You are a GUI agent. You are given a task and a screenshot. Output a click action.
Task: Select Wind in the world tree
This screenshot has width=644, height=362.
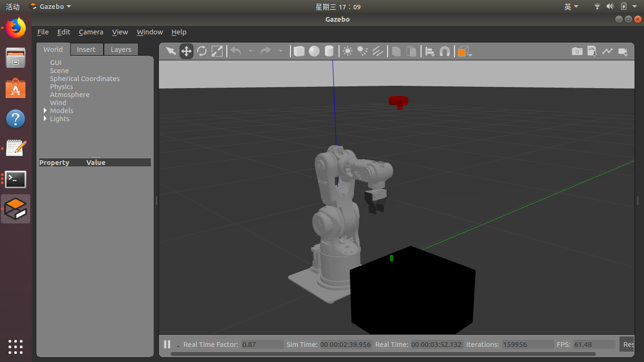(x=58, y=103)
